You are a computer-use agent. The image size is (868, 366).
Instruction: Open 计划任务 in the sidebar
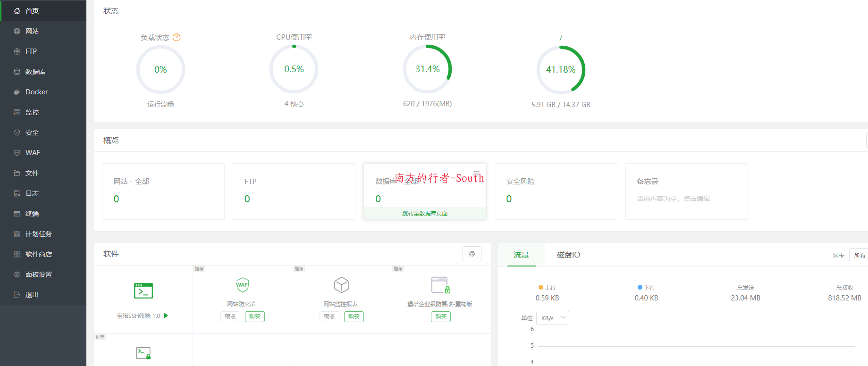point(43,234)
